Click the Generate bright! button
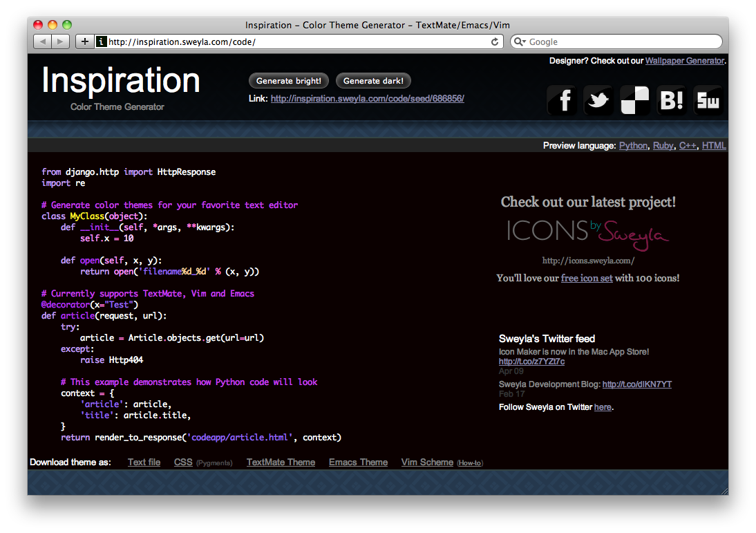This screenshot has width=756, height=533. point(288,81)
